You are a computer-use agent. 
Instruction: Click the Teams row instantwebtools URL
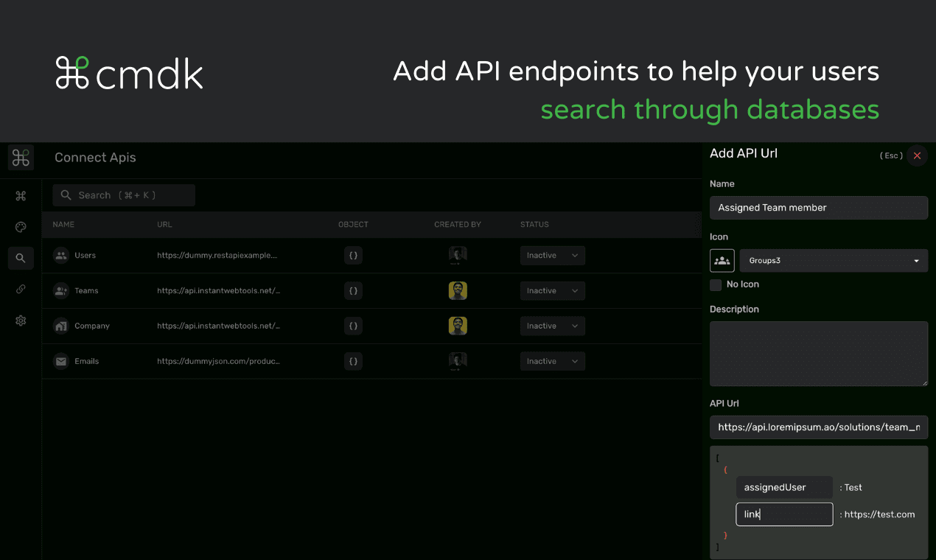[x=218, y=290]
